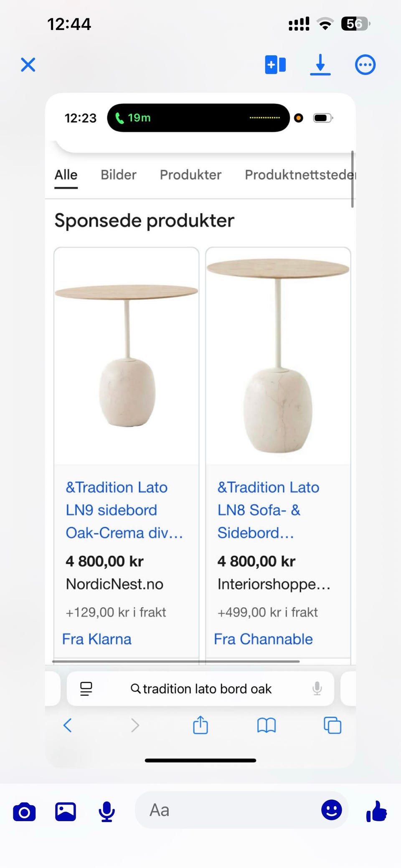Screen dimensions: 401x868
Task: Click the Fra Channable link
Action: point(263,639)
